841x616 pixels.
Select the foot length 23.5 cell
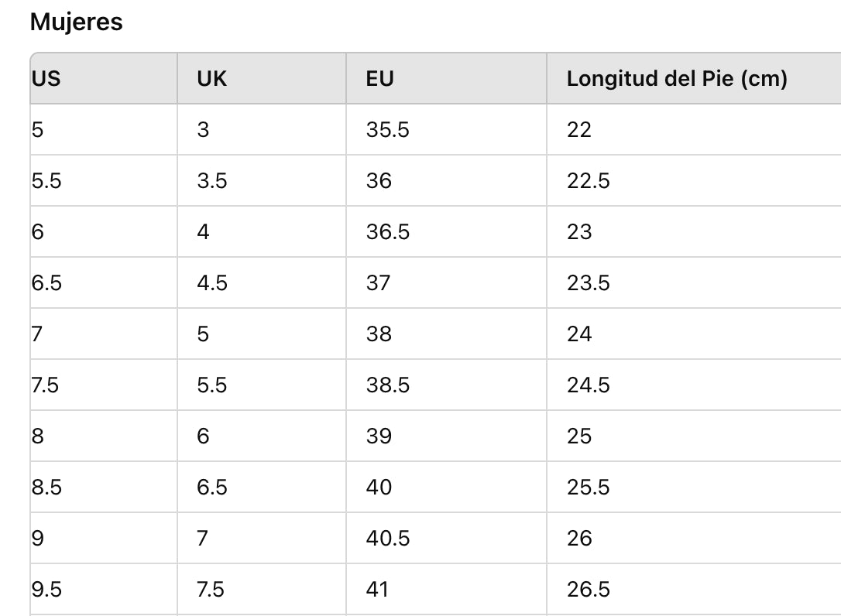point(588,282)
